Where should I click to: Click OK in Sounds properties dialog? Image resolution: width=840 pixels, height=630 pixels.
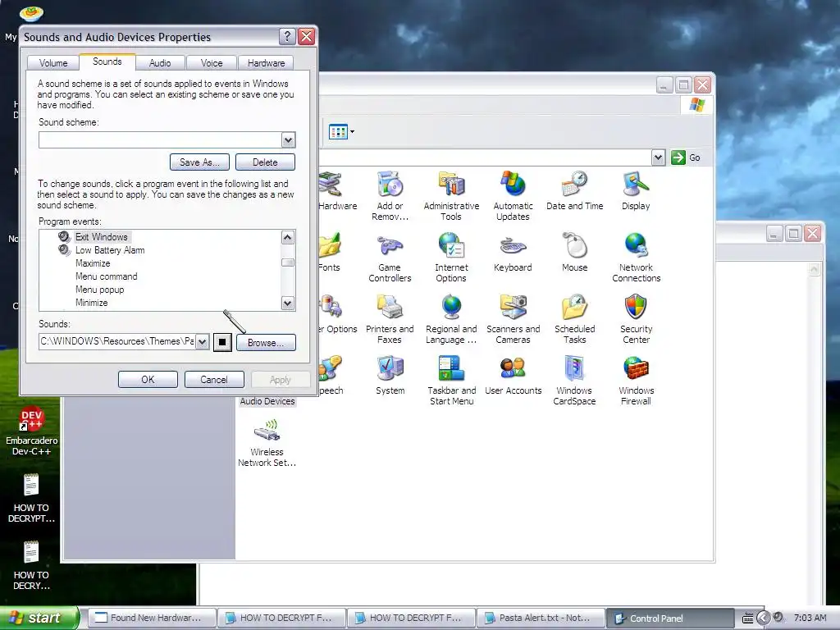[148, 379]
